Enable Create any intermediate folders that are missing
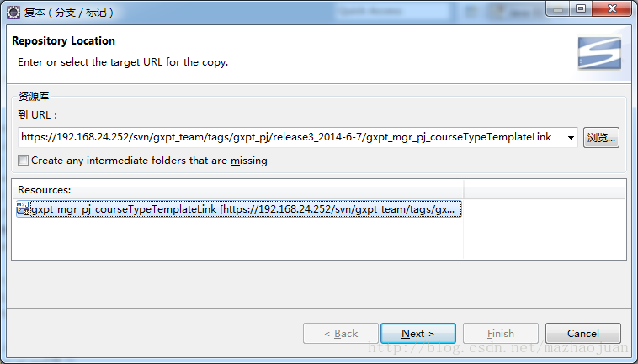The height and width of the screenshot is (364, 638). pos(24,161)
